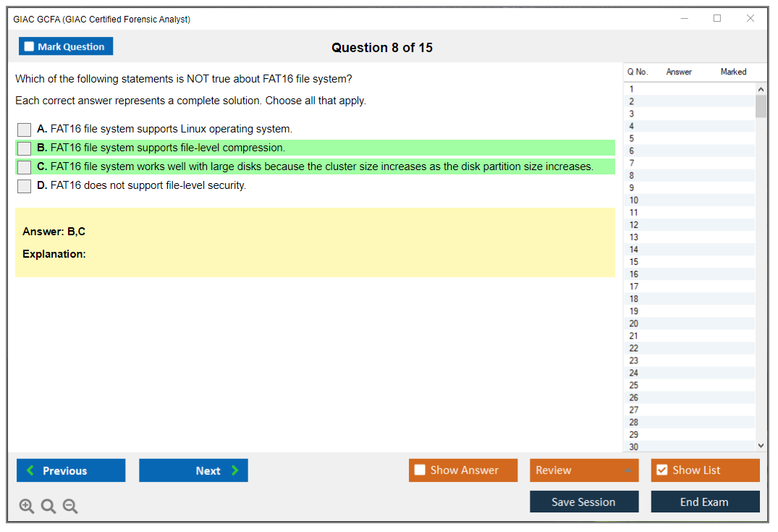Go to the Previous question
The height and width of the screenshot is (532, 778).
(71, 470)
